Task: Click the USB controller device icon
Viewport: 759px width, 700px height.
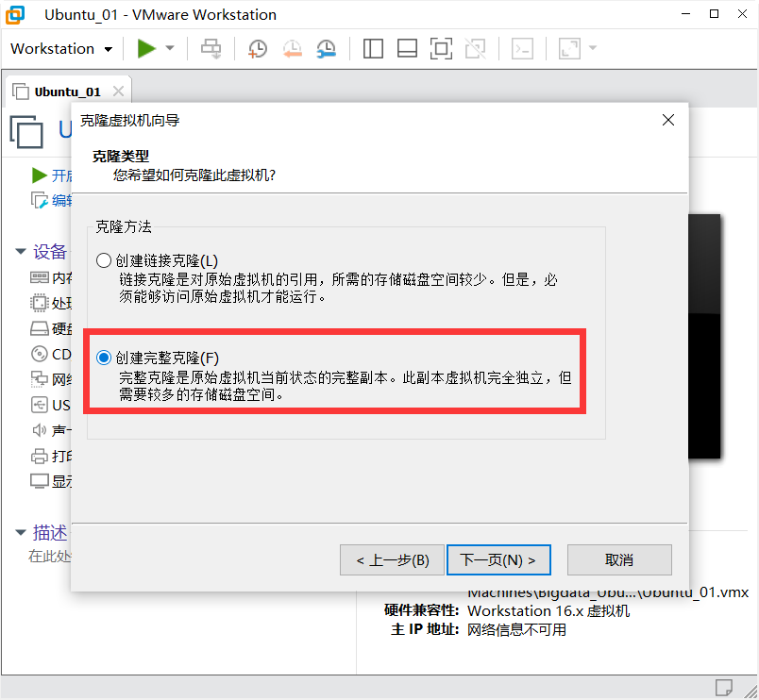Action: 40,405
